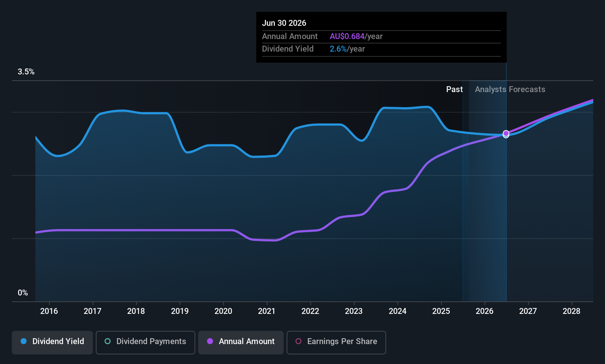Click the 2020 year label
Screen dimensions: 605x364
coord(223,311)
